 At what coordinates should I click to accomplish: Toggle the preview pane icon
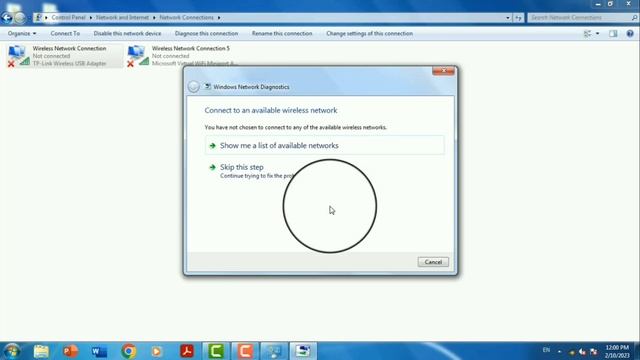[x=613, y=33]
